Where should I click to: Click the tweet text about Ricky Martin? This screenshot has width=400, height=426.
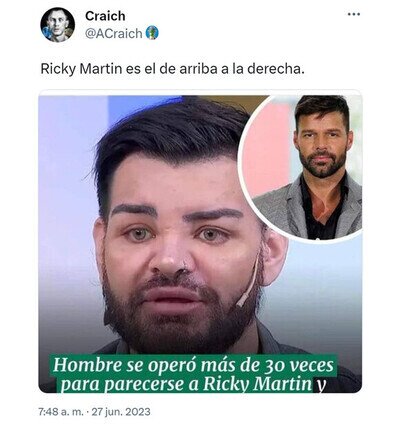(x=172, y=69)
